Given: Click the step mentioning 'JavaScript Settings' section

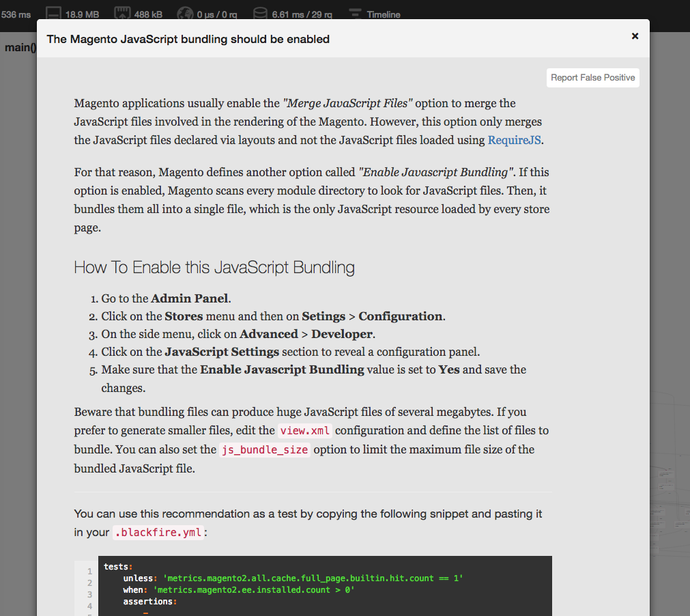Looking at the screenshot, I should click(291, 352).
